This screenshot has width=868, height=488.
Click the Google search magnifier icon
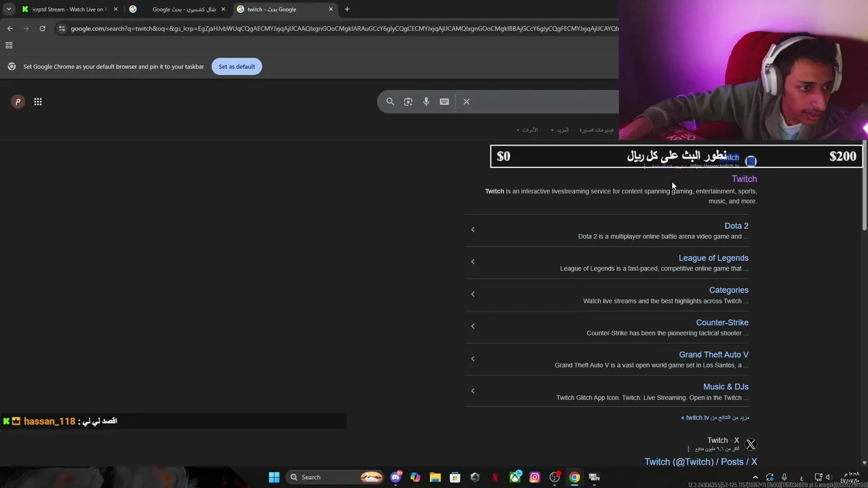click(390, 102)
